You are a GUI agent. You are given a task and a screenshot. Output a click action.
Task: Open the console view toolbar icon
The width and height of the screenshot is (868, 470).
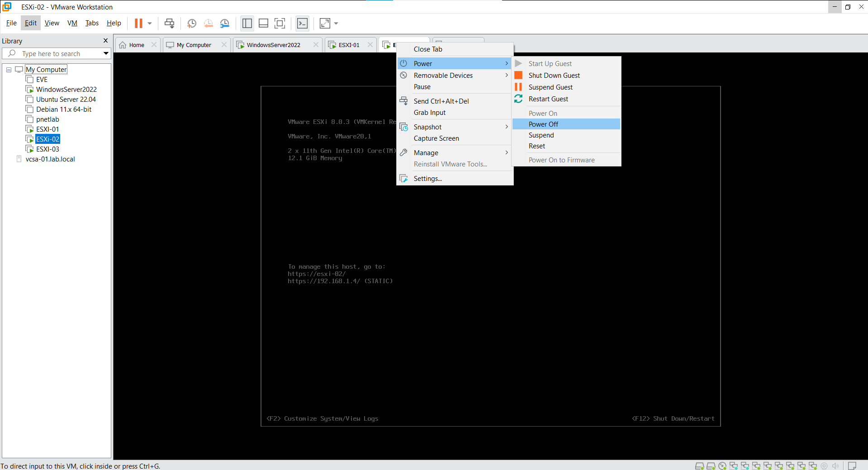coord(302,23)
